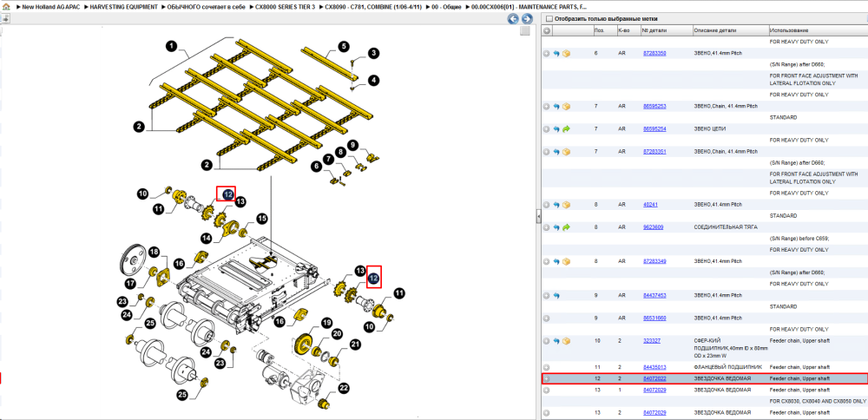Click the box icon for part 87283351

click(566, 152)
